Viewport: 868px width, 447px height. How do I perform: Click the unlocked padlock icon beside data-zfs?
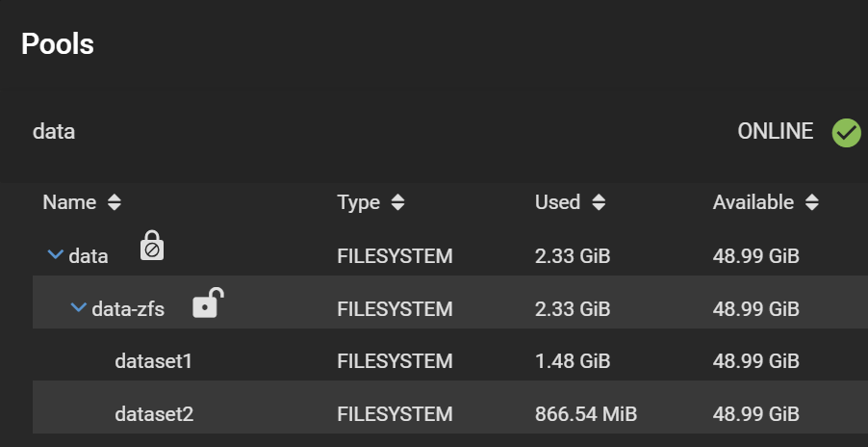click(208, 302)
